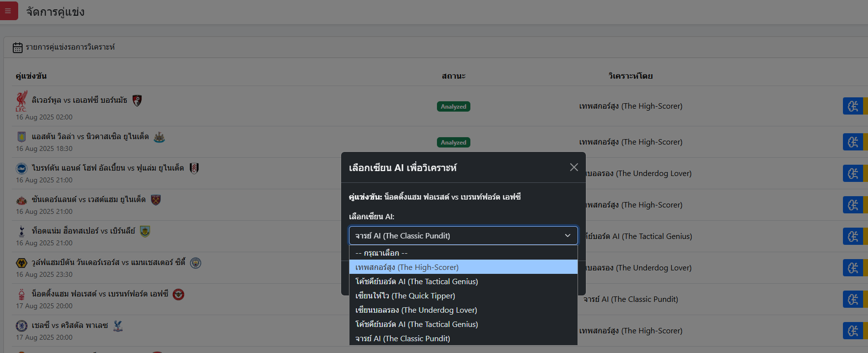Click the AI brain button in น็อตติ้งแฮม row
This screenshot has height=353, width=868.
[853, 299]
